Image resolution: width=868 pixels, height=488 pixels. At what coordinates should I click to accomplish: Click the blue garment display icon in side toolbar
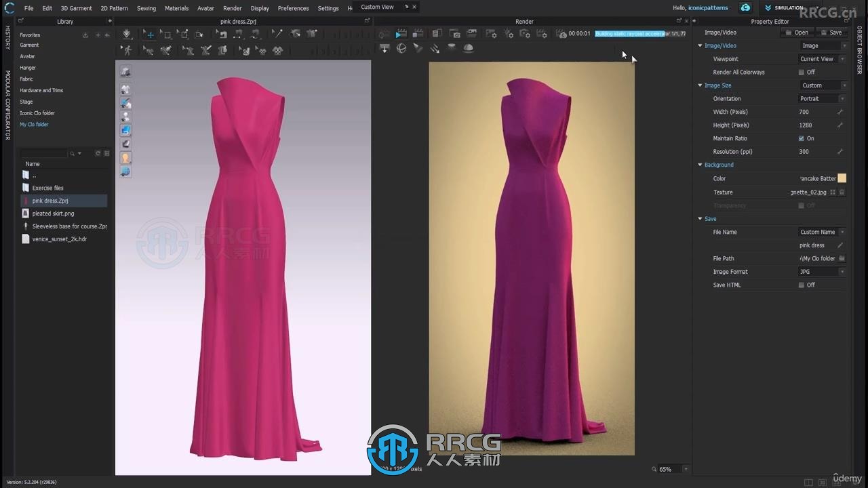[125, 130]
